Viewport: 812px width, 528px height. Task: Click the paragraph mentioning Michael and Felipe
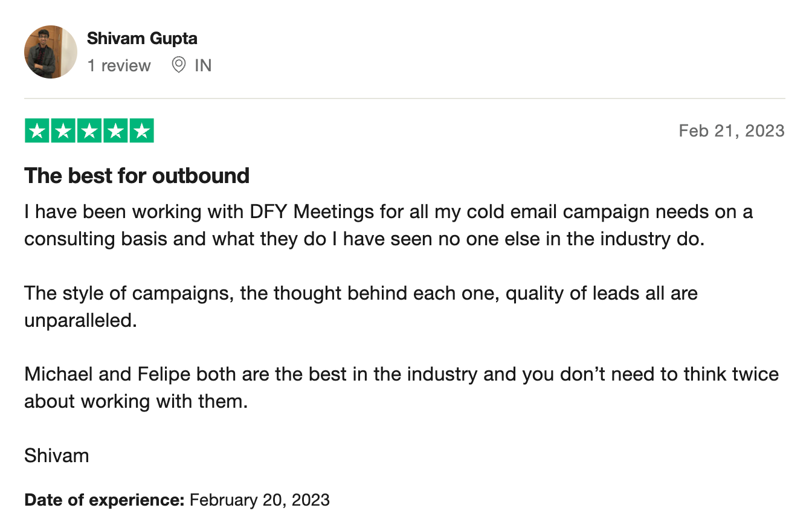pos(401,387)
